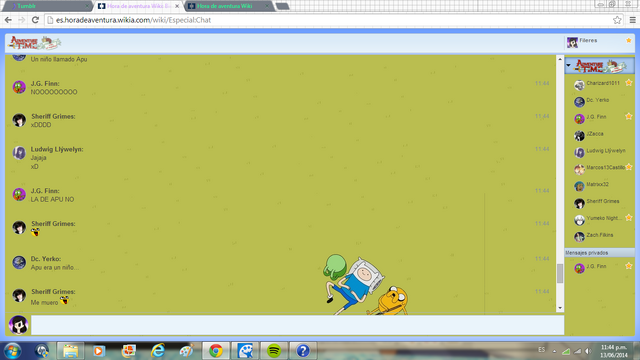640x360 pixels.
Task: Click the Adventure Time wiki logo in the header
Action: click(x=35, y=42)
